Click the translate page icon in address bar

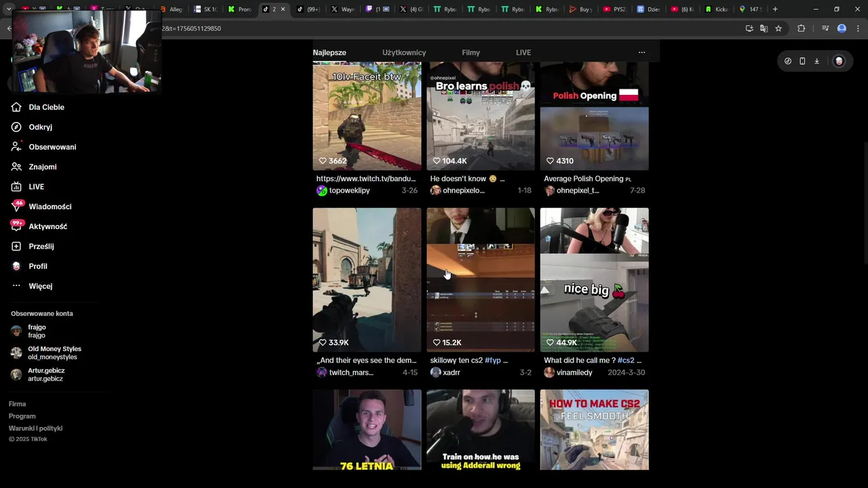(764, 28)
